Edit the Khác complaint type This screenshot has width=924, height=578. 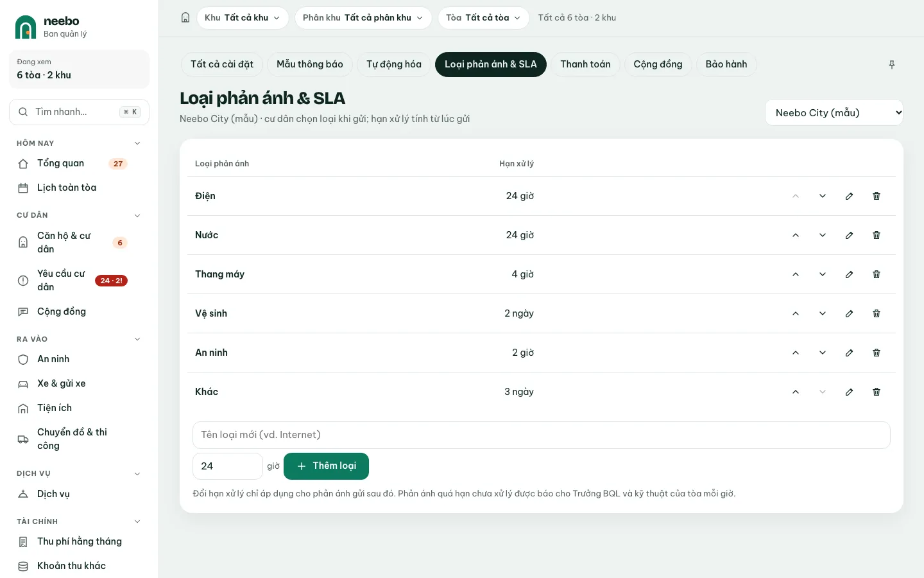point(850,392)
